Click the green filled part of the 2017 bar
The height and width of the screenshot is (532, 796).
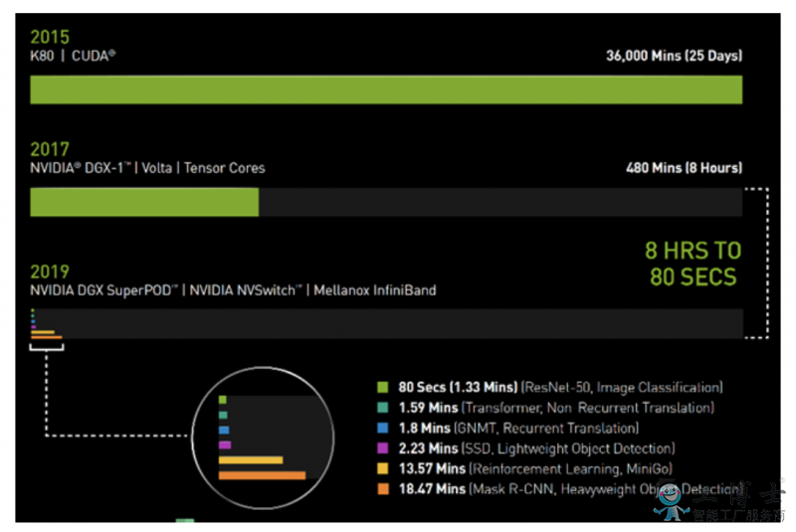144,203
